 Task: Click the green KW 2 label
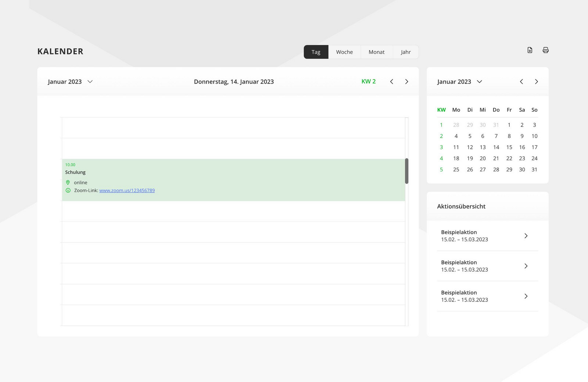(x=369, y=81)
